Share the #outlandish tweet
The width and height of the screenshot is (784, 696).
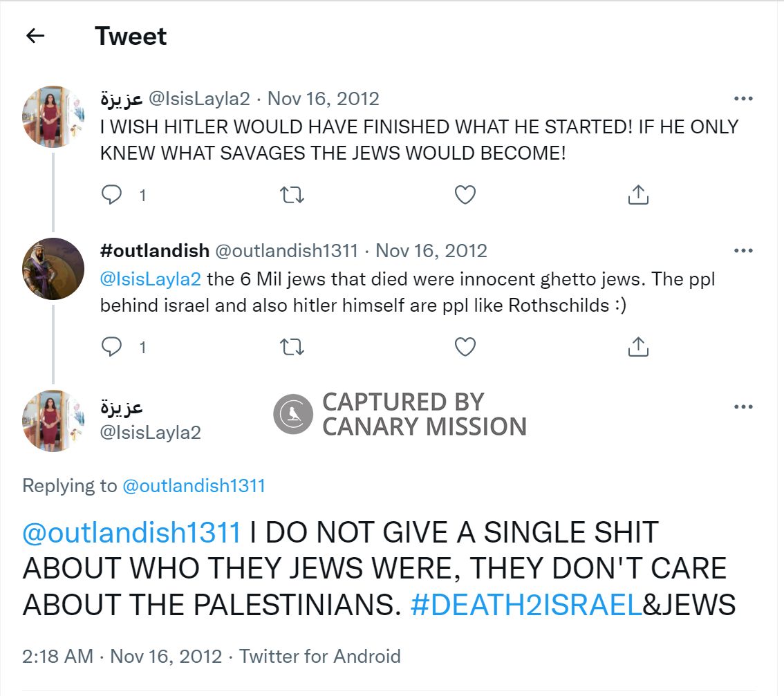click(638, 346)
